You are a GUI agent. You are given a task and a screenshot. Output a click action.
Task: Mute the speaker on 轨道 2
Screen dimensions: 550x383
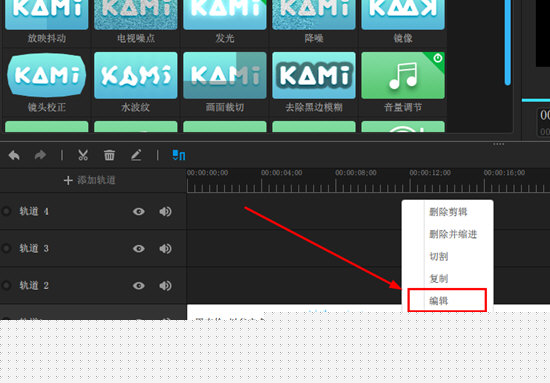pyautogui.click(x=165, y=286)
